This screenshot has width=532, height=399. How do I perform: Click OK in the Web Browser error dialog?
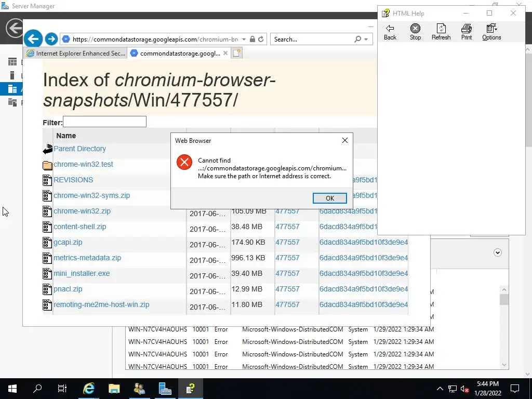329,198
